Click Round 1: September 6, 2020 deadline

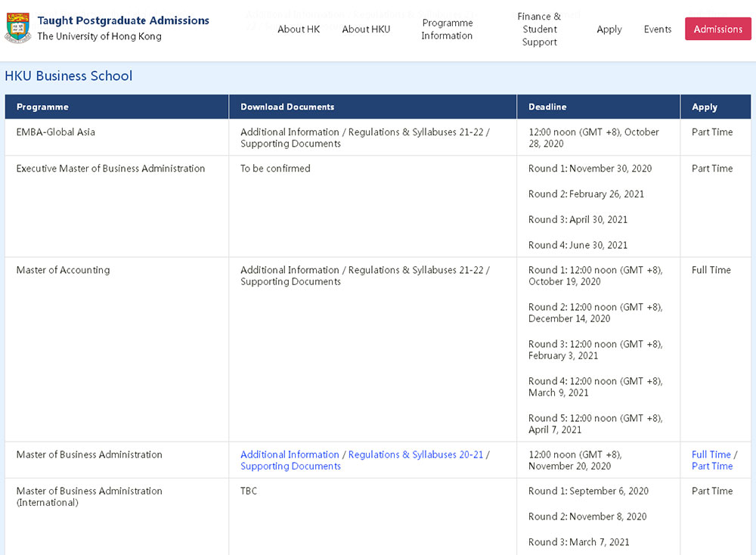[589, 491]
